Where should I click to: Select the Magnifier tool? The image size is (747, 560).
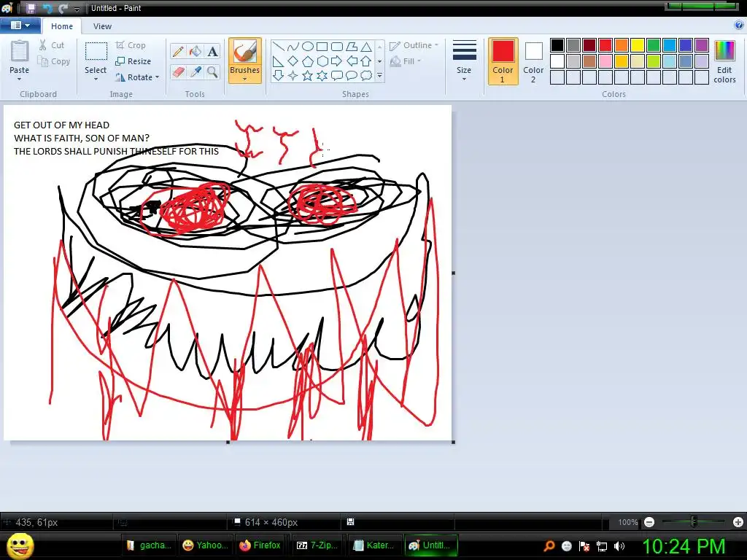pos(212,72)
